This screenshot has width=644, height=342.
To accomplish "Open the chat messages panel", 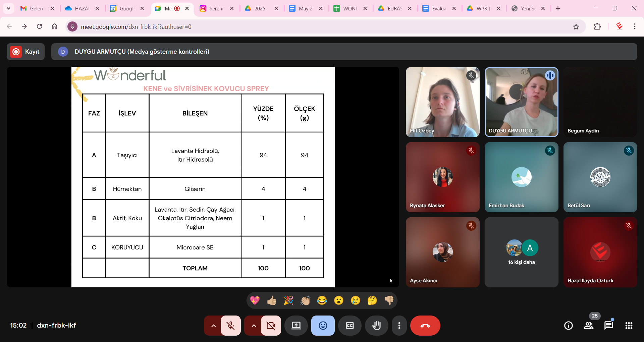I will click(608, 326).
